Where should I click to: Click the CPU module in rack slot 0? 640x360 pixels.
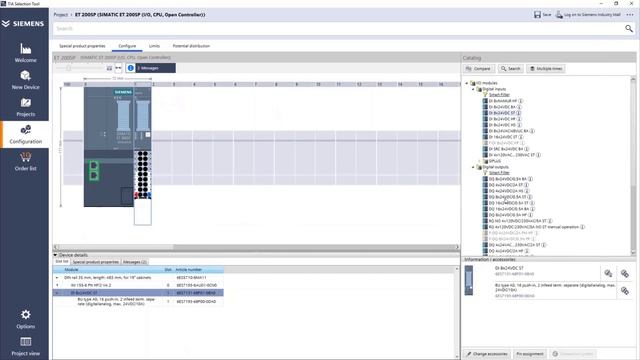[x=109, y=147]
